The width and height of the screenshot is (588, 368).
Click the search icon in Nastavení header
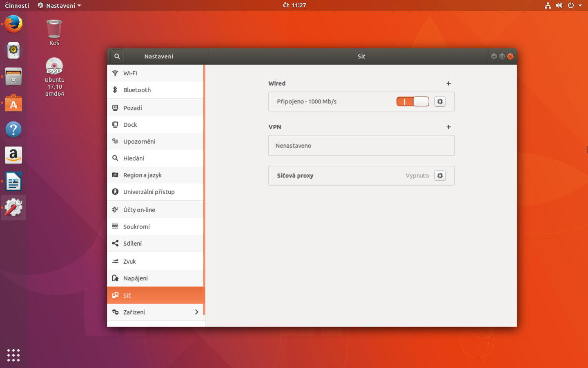pyautogui.click(x=117, y=56)
